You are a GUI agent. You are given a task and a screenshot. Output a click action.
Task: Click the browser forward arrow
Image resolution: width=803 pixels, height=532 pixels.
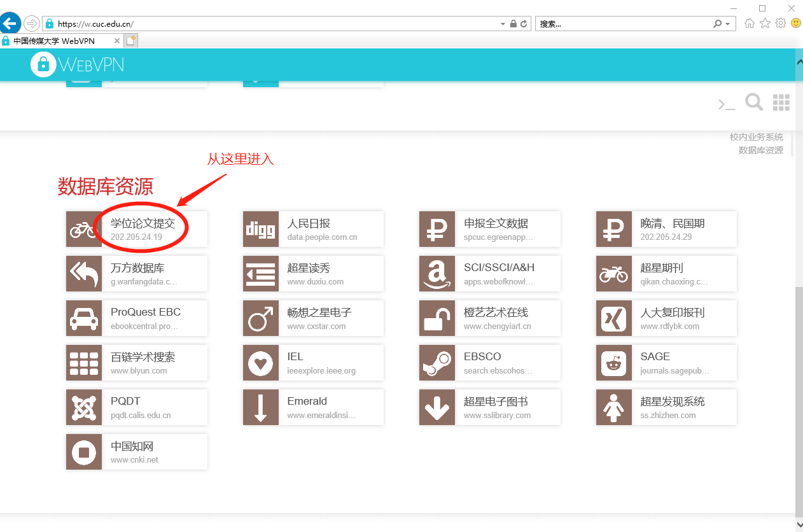32,24
